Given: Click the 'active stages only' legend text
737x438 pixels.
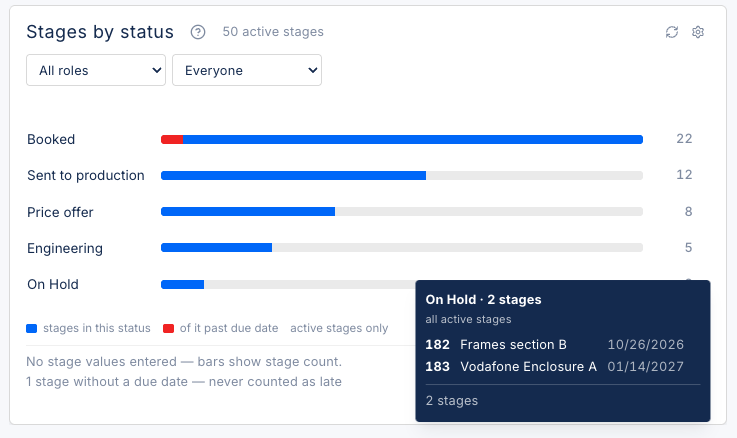Looking at the screenshot, I should click(x=339, y=328).
